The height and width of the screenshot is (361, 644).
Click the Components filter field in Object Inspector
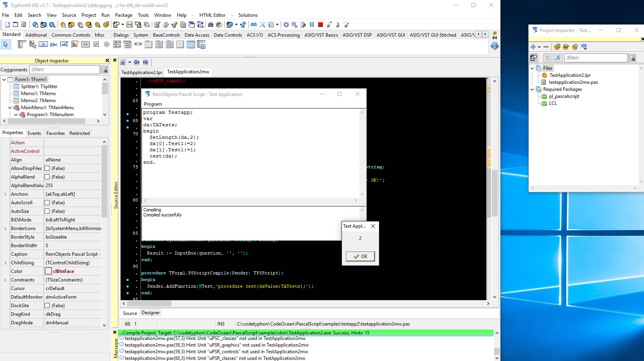click(65, 70)
